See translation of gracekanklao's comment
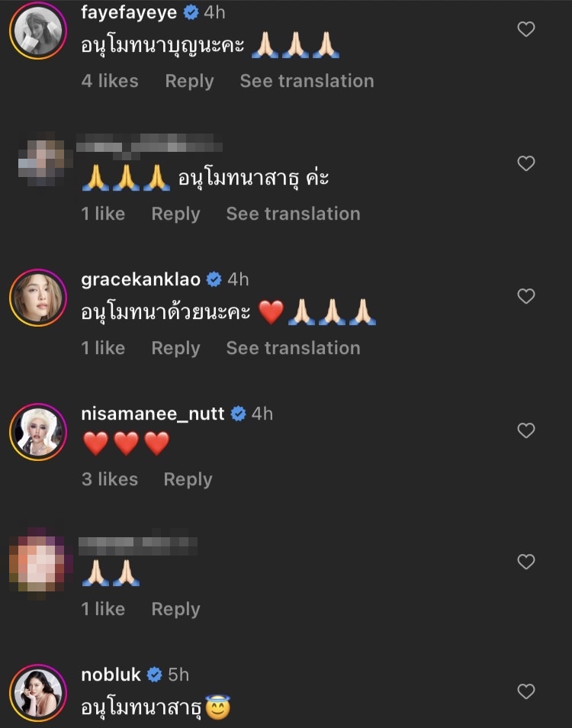The width and height of the screenshot is (572, 728). pos(293,348)
